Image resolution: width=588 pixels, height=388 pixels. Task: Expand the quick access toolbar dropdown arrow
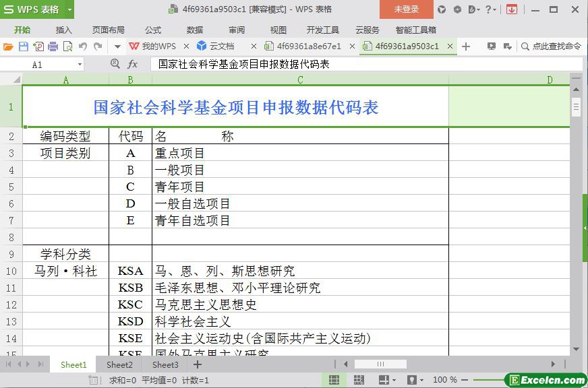[117, 46]
